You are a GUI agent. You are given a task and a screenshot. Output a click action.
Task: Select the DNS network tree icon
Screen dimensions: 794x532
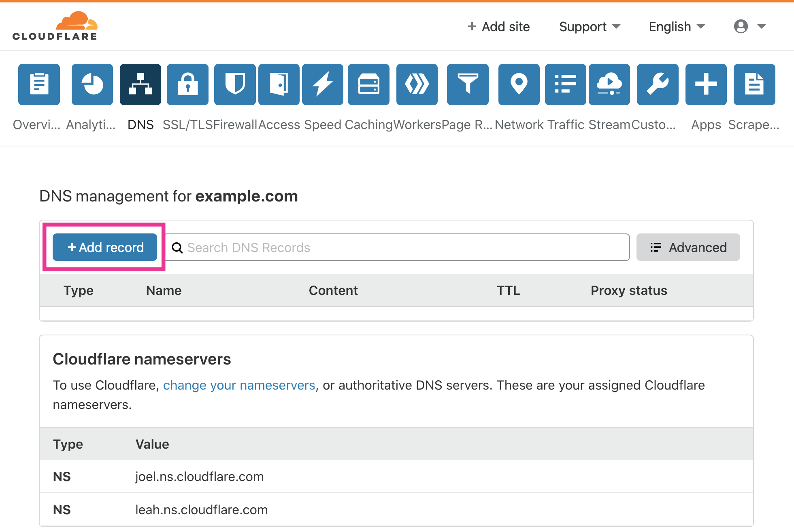[x=140, y=85]
